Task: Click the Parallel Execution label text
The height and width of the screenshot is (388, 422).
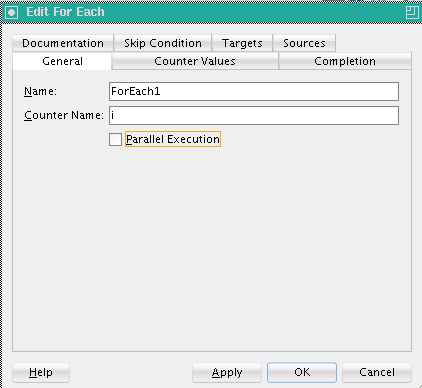Action: point(173,139)
